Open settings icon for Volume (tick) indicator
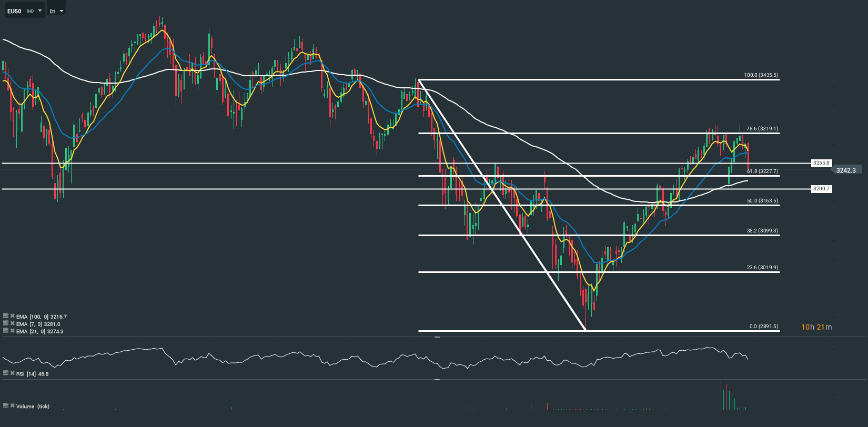The width and height of the screenshot is (868, 427). [x=6, y=405]
